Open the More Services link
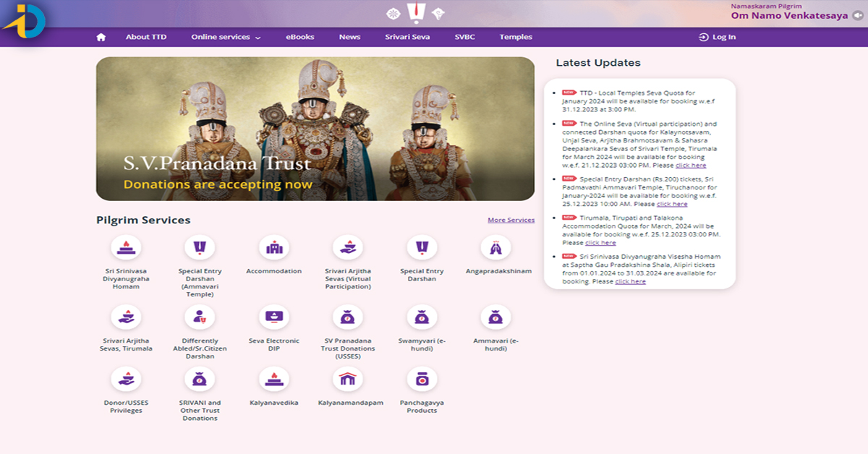 click(511, 220)
